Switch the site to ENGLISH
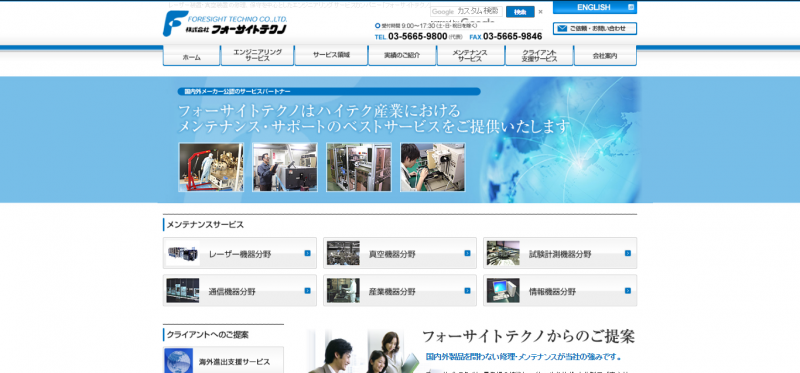 pos(595,7)
